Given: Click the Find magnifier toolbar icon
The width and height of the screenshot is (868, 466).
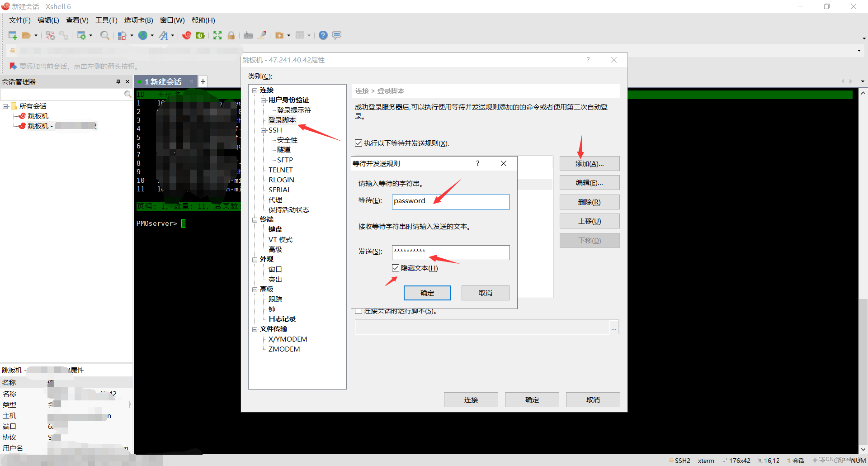Looking at the screenshot, I should click(105, 35).
